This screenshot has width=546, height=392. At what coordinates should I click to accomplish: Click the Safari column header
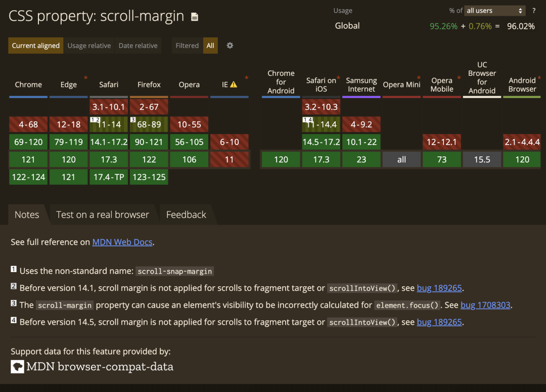pos(109,84)
